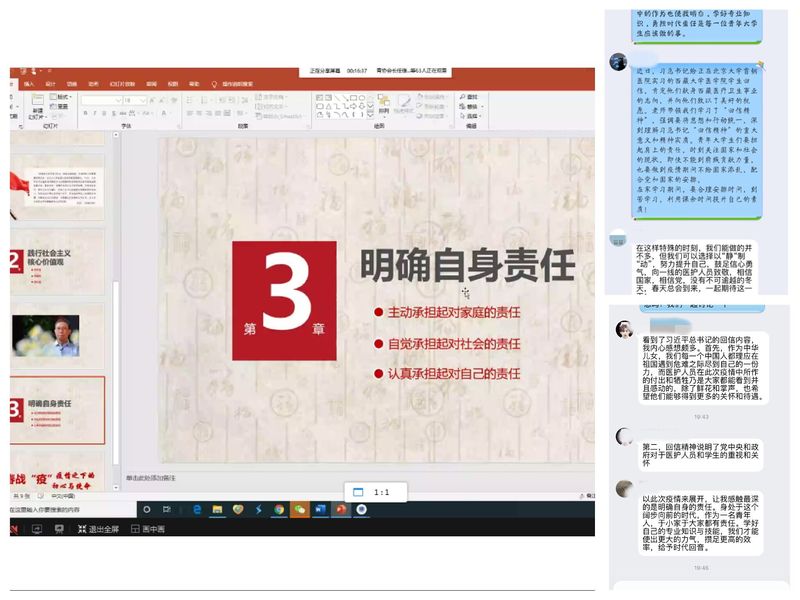Click the Cortana circle icon in taskbar
This screenshot has height=600, width=800.
tap(147, 509)
